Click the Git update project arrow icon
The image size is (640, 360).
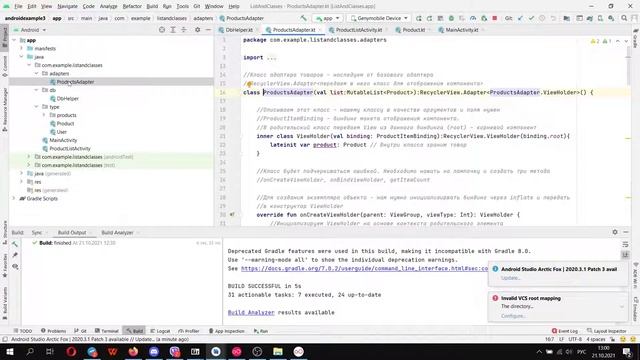coord(520,18)
